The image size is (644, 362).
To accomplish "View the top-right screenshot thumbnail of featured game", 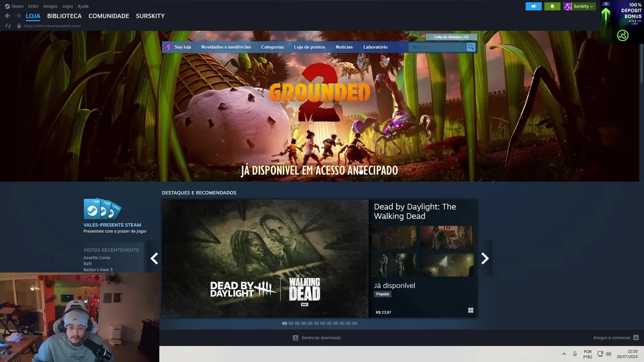I will coord(447,237).
